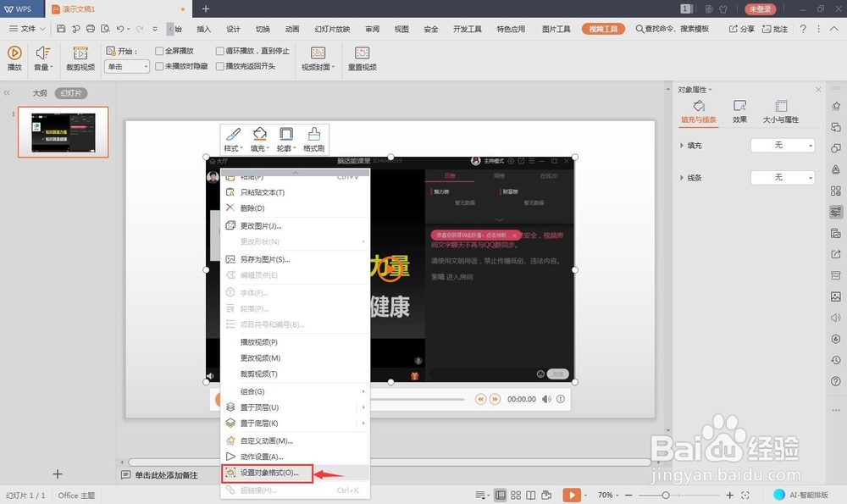Open the Insert (插入) ribbon tab
Viewport: 847px width, 504px height.
203,29
